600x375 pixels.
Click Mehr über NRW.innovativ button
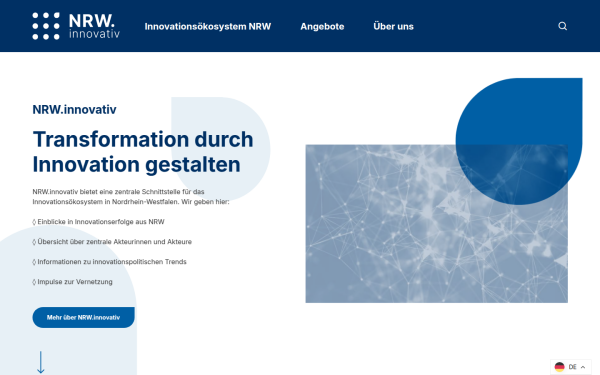tap(83, 317)
